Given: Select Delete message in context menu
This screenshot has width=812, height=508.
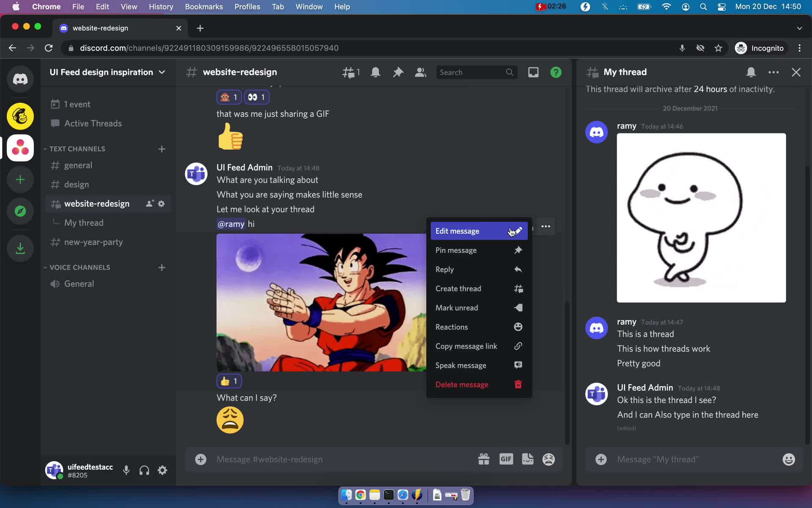Looking at the screenshot, I should coord(462,384).
